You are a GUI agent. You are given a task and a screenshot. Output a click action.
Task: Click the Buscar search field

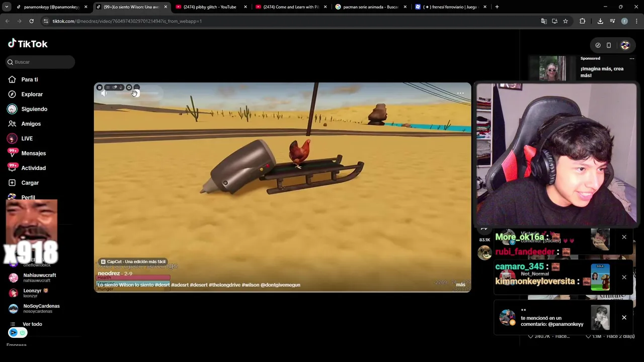point(40,62)
